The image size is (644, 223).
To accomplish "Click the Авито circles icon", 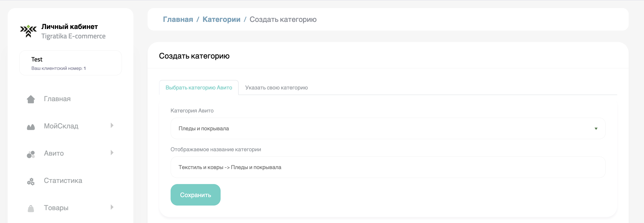I will click(x=31, y=154).
